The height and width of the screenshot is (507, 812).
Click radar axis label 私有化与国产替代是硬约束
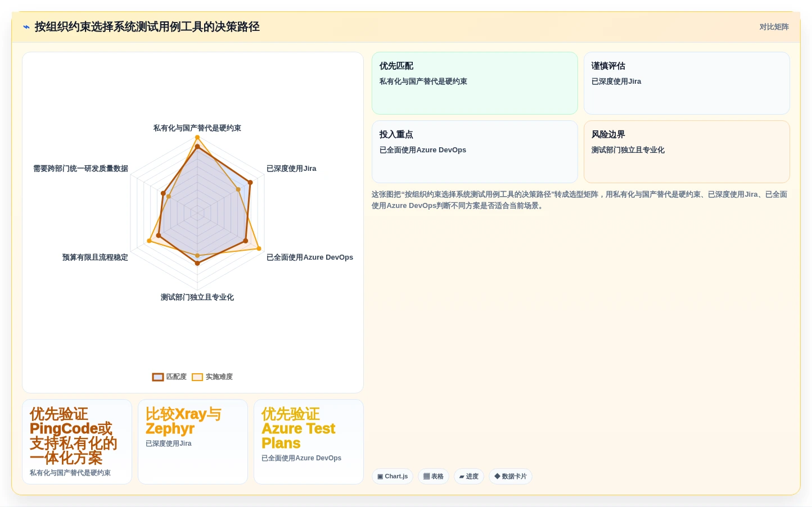[x=197, y=128]
